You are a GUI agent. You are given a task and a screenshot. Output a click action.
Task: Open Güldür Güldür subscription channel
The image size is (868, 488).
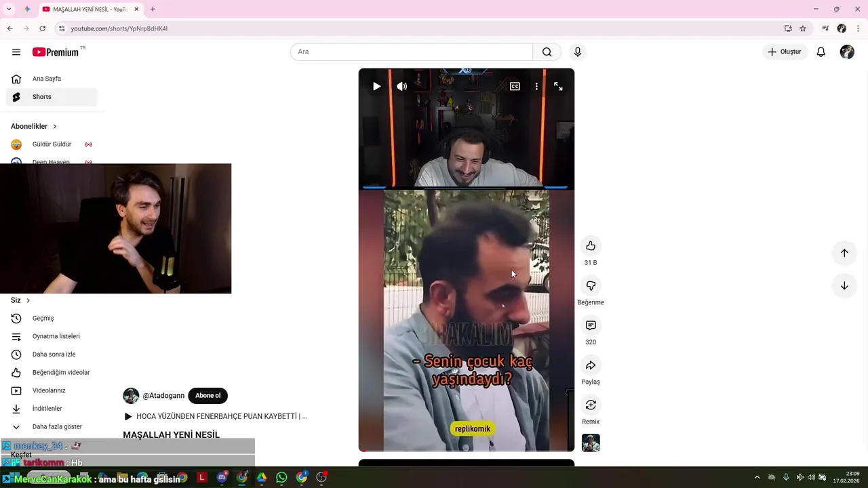(x=52, y=144)
